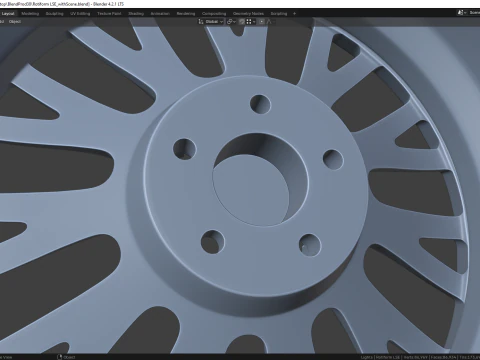This screenshot has height=360, width=480.
Task: Open the Texture Paint workspace tab
Action: (x=109, y=14)
